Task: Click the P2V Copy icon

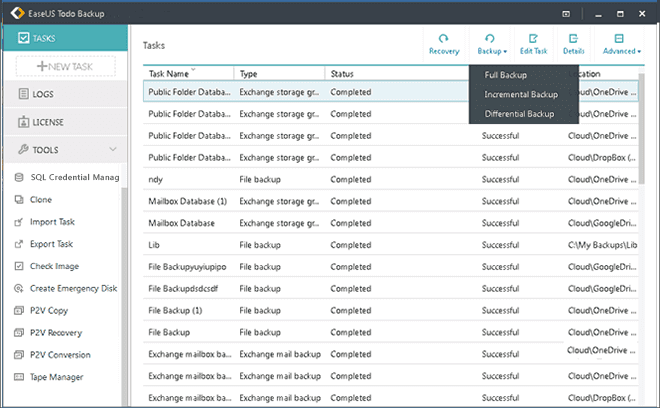Action: [x=19, y=310]
